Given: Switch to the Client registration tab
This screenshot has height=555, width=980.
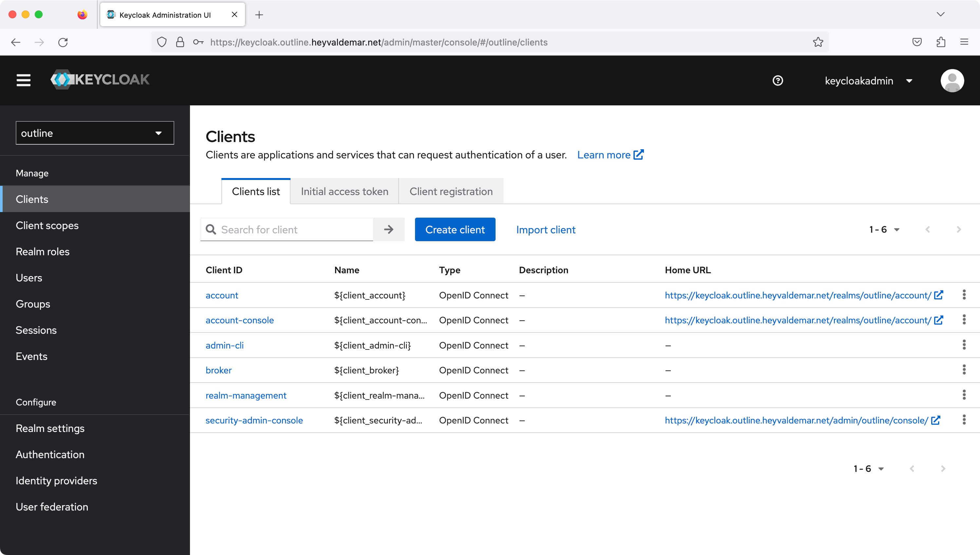Looking at the screenshot, I should [x=451, y=191].
